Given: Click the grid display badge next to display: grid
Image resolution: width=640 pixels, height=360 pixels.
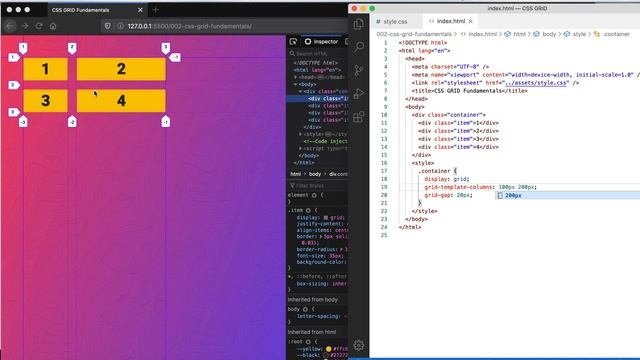Looking at the screenshot, I should coord(326,218).
